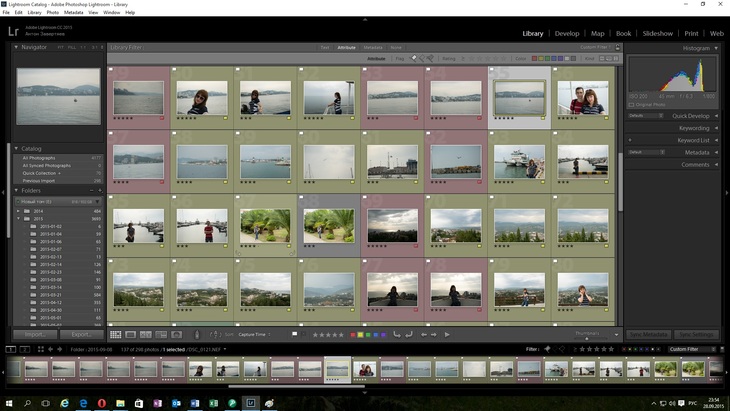Open Survey view in toolbar
This screenshot has height=411, width=730.
coord(161,335)
